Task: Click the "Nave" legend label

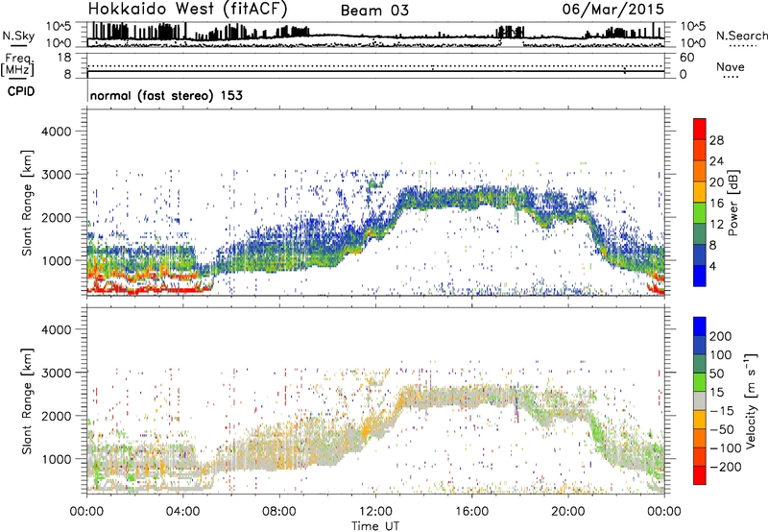Action: [x=731, y=66]
